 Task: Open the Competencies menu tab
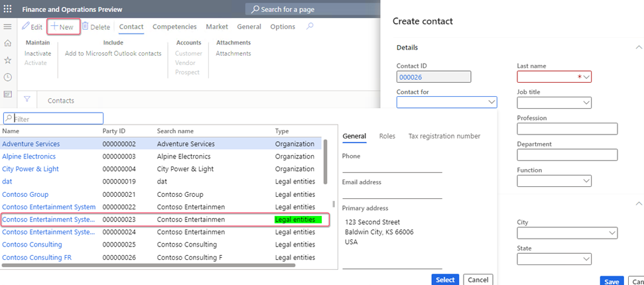coord(174,27)
